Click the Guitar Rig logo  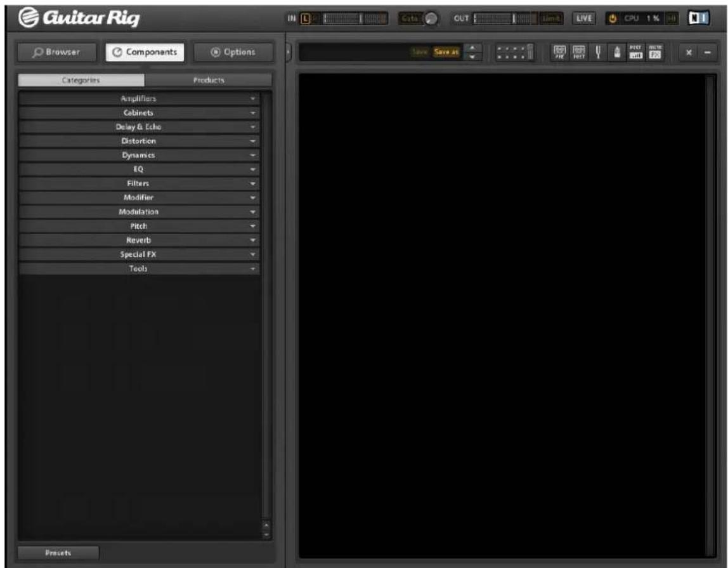pos(79,18)
